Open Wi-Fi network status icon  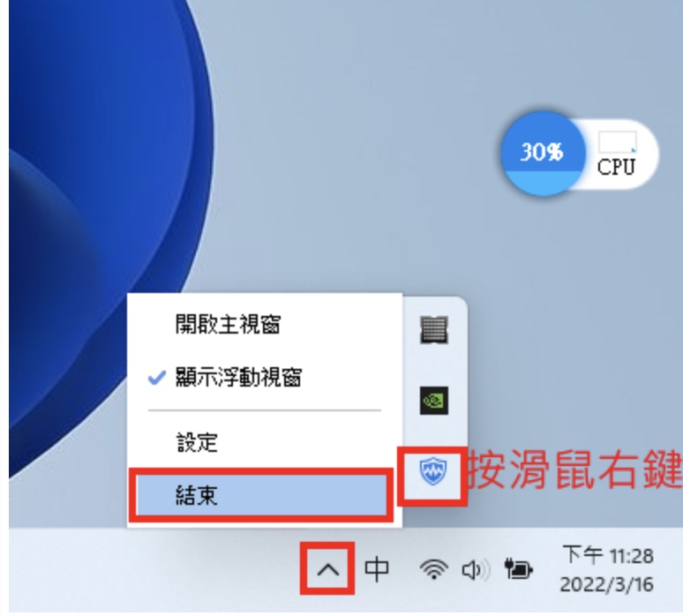point(434,569)
